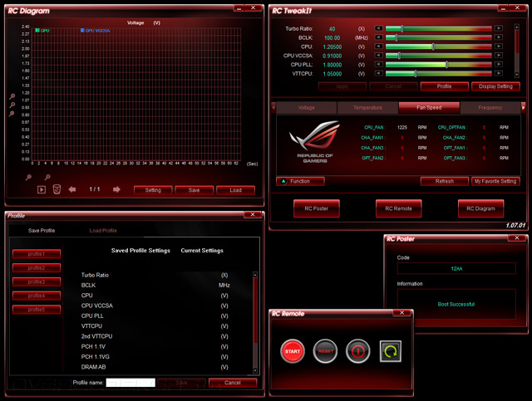
Task: Decrease VTTCPU with left arrow
Action: pos(379,73)
